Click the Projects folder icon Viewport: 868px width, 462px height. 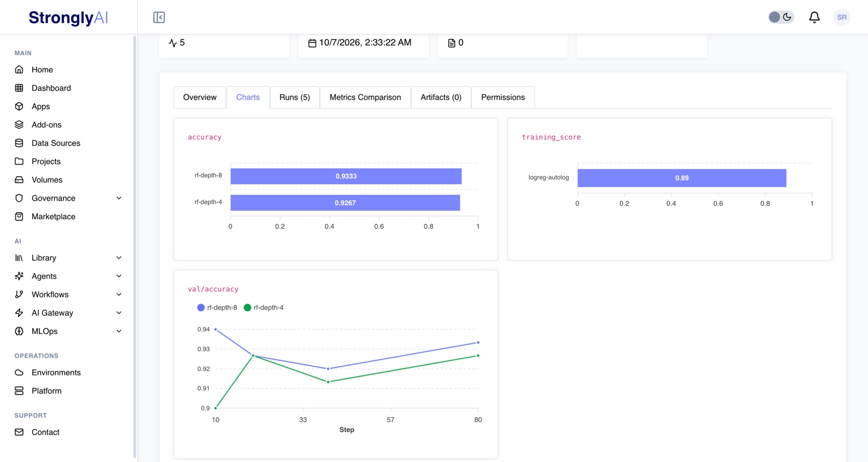pyautogui.click(x=19, y=161)
